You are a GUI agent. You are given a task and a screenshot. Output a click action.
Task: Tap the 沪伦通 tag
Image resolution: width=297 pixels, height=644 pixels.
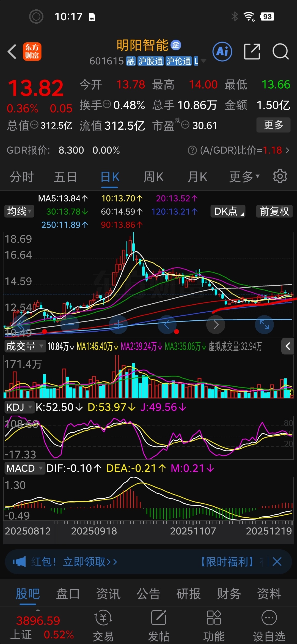tap(178, 61)
